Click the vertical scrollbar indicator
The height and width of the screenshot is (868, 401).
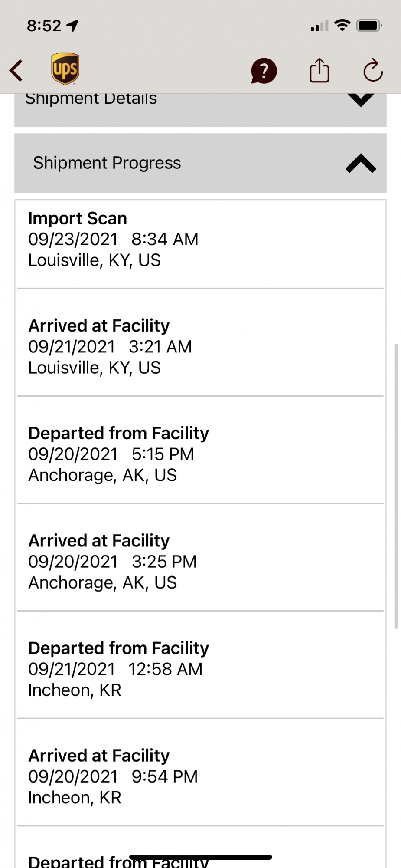click(396, 486)
